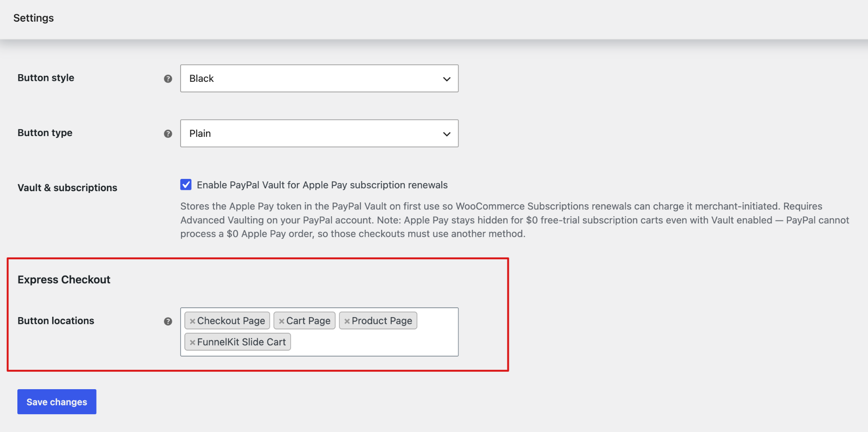The height and width of the screenshot is (432, 868).
Task: Remove the Cart Page location tag
Action: [281, 321]
